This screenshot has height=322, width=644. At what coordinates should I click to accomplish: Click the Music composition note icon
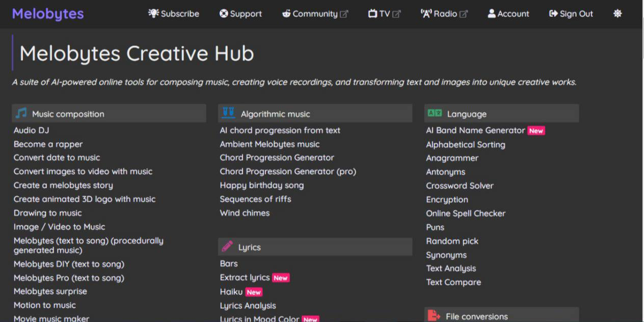pyautogui.click(x=21, y=113)
